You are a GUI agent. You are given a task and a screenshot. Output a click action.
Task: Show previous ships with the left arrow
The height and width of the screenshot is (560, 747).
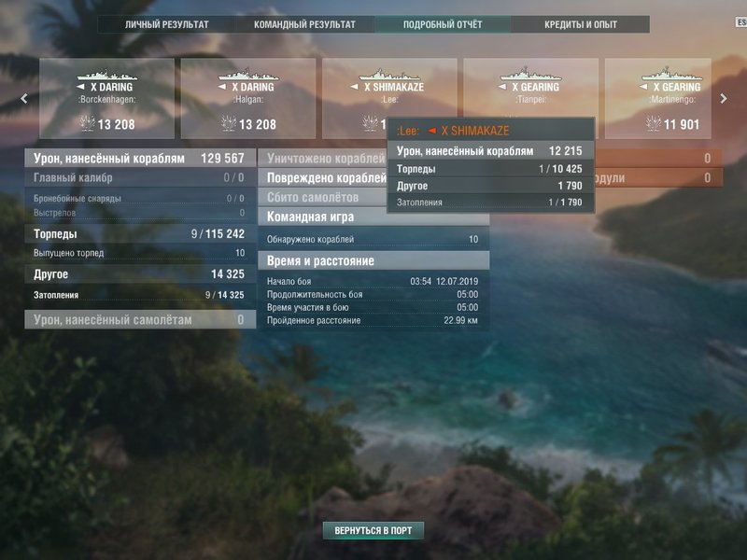tap(24, 99)
